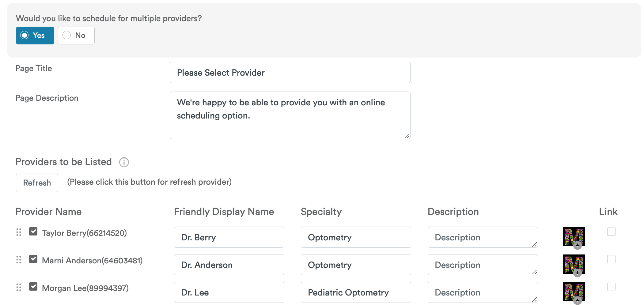This screenshot has width=644, height=305.
Task: Enable Link checkbox for Marni Anderson
Action: point(611,259)
